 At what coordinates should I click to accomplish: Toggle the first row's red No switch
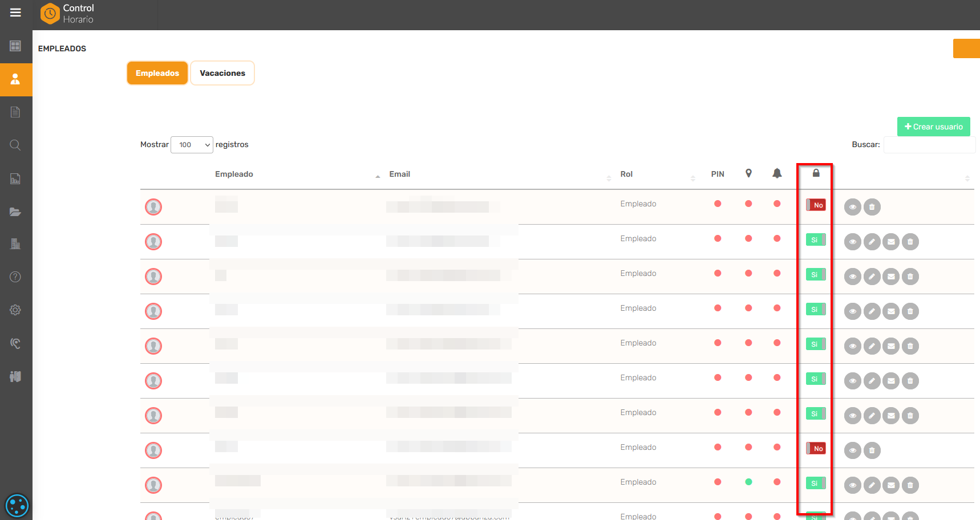tap(816, 205)
